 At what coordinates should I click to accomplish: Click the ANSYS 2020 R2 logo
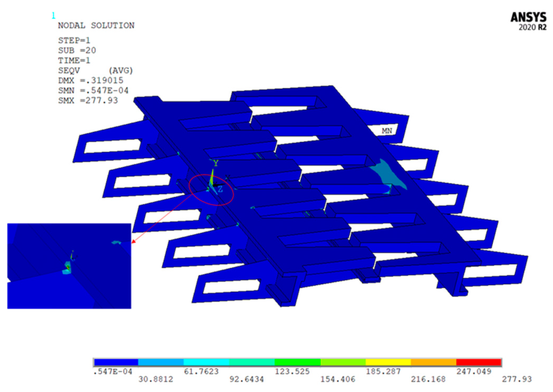click(528, 21)
